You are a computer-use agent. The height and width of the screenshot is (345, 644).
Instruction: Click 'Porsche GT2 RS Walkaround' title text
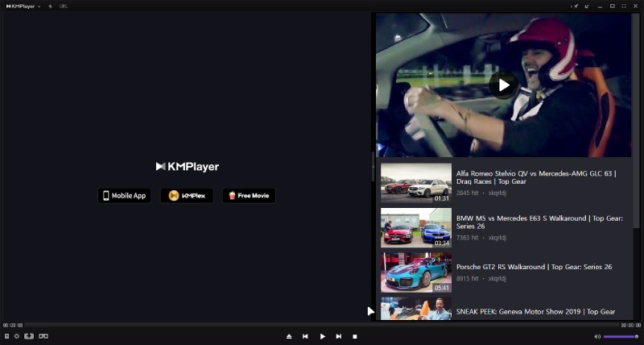pyautogui.click(x=534, y=267)
